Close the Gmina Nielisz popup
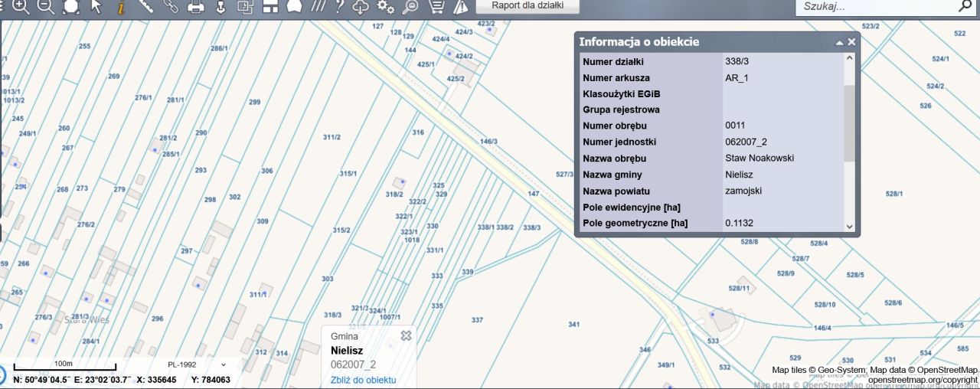The height and width of the screenshot is (389, 980). click(x=406, y=335)
